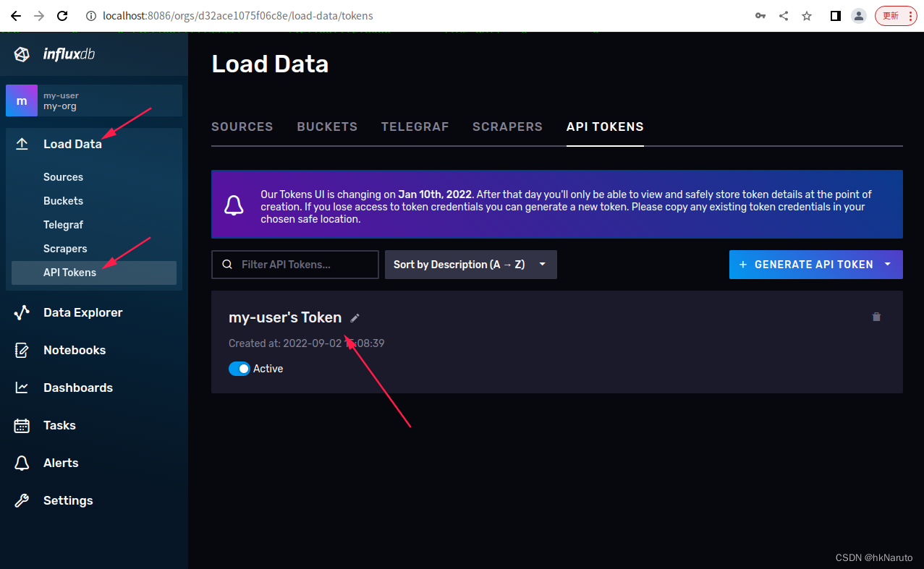Delete my-user's Token with the trash icon

876,317
